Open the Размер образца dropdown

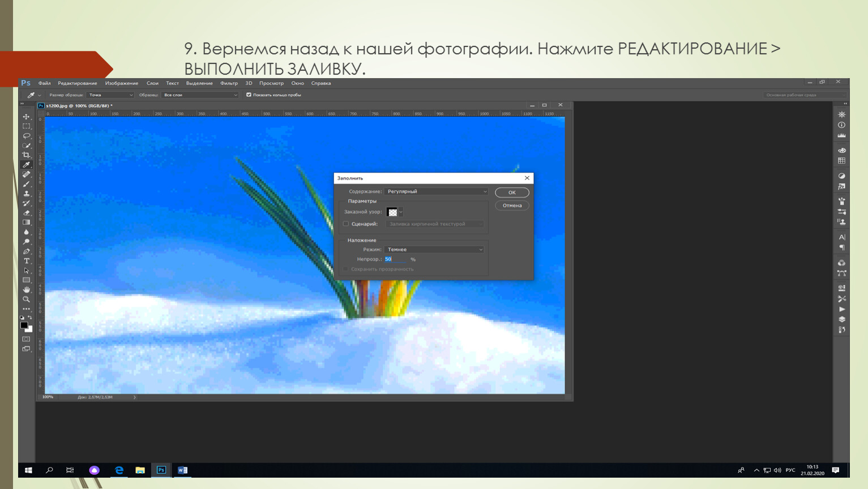click(110, 95)
